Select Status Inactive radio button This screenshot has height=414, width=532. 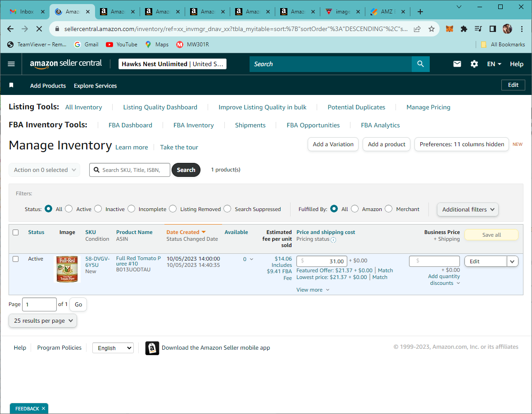coord(98,209)
